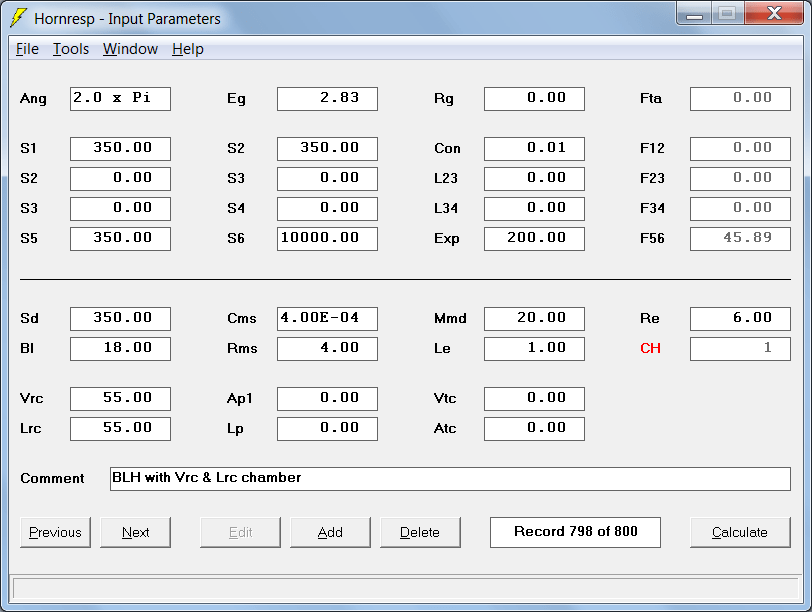The image size is (812, 612).
Task: Select the Mmd field with 20.00
Action: tap(534, 319)
